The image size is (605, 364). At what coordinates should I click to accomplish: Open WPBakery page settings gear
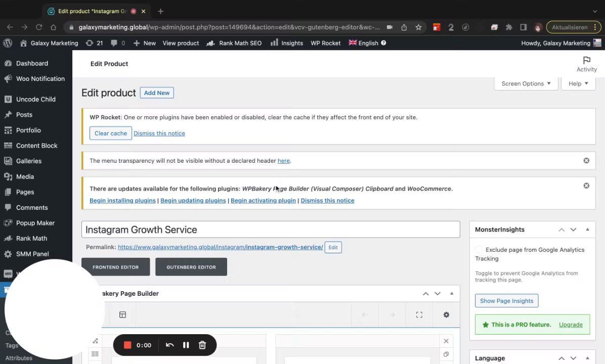[x=446, y=314]
